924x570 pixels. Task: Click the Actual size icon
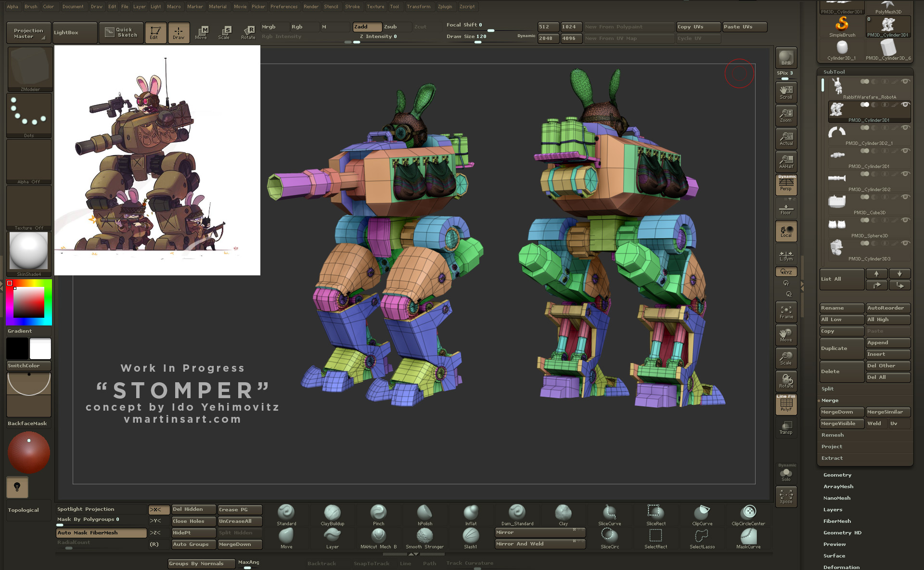[786, 138]
